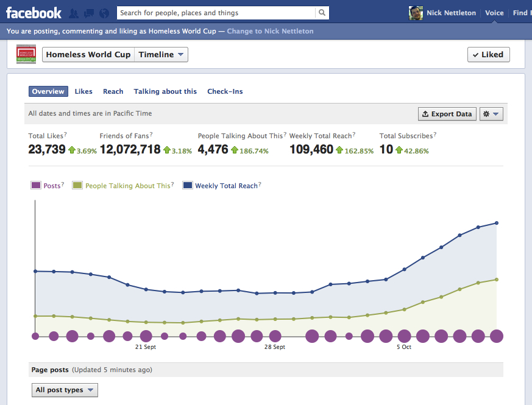The image size is (532, 405).
Task: Click the green arrow beside 3.18%
Action: (167, 150)
